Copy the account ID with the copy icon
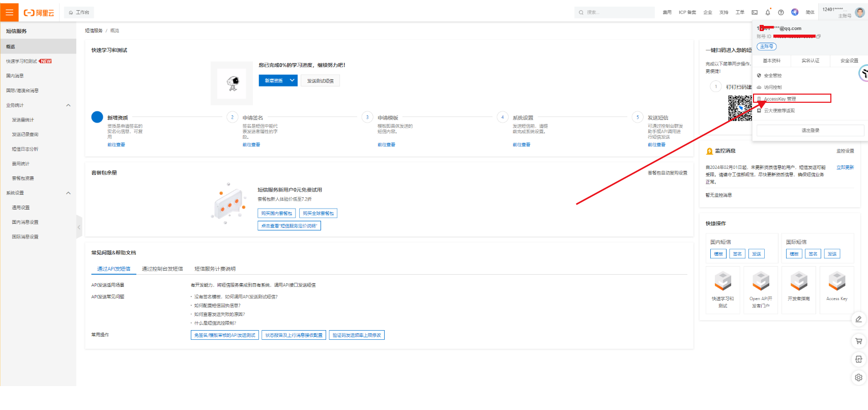 click(x=818, y=36)
